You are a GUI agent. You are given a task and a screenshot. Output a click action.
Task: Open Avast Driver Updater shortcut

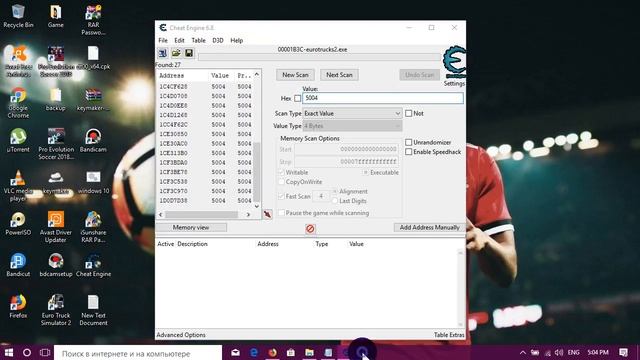coord(56,227)
